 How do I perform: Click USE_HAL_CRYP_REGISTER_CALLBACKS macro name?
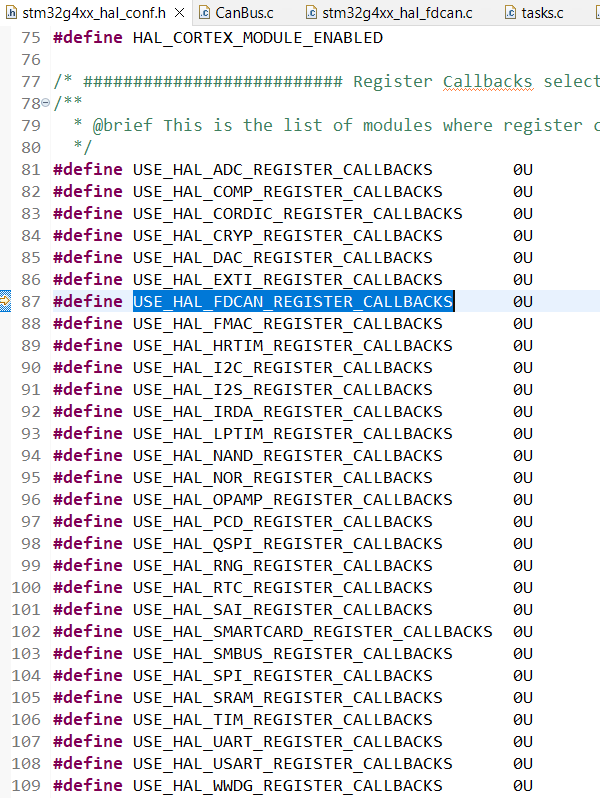pyautogui.click(x=288, y=236)
